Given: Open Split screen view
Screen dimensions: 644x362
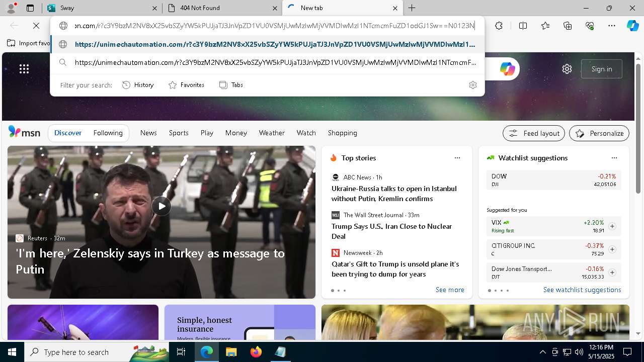Looking at the screenshot, I should pos(523,26).
